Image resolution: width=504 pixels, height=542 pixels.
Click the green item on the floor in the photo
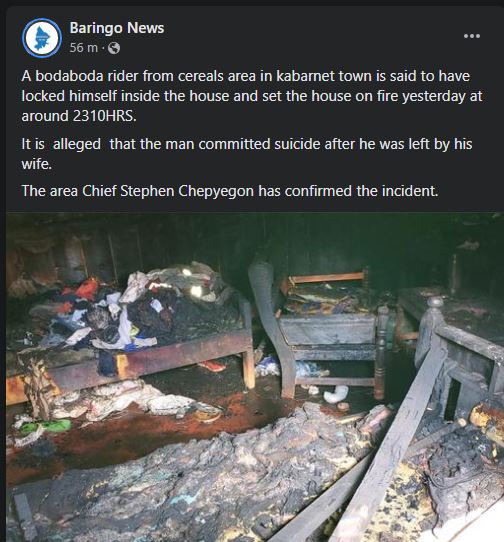tap(47, 427)
